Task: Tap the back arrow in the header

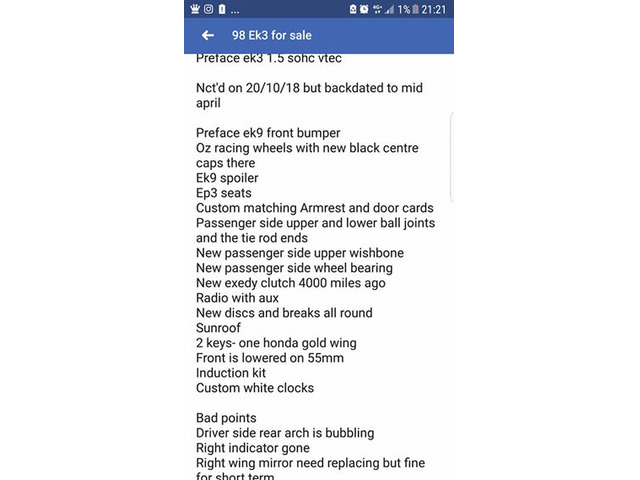Action: coord(208,36)
